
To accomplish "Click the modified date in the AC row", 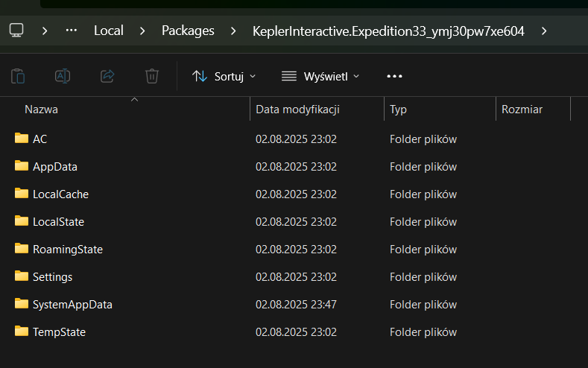I will (x=296, y=139).
